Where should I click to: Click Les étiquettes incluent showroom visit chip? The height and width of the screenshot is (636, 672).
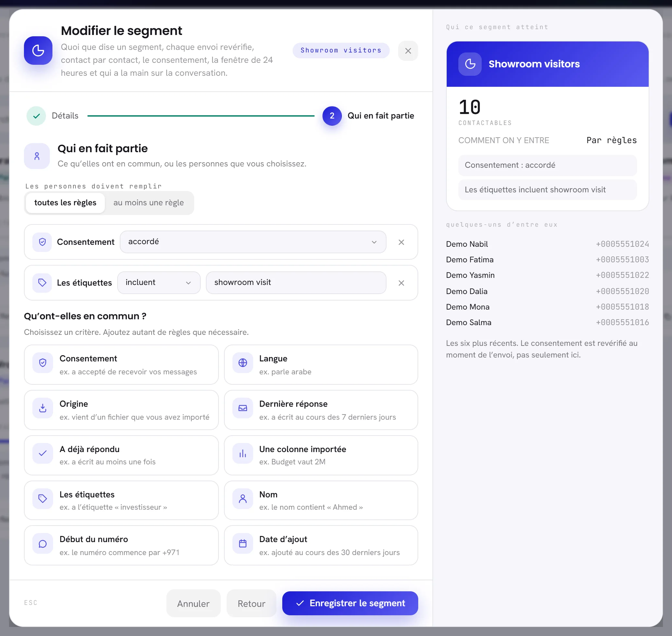[547, 189]
